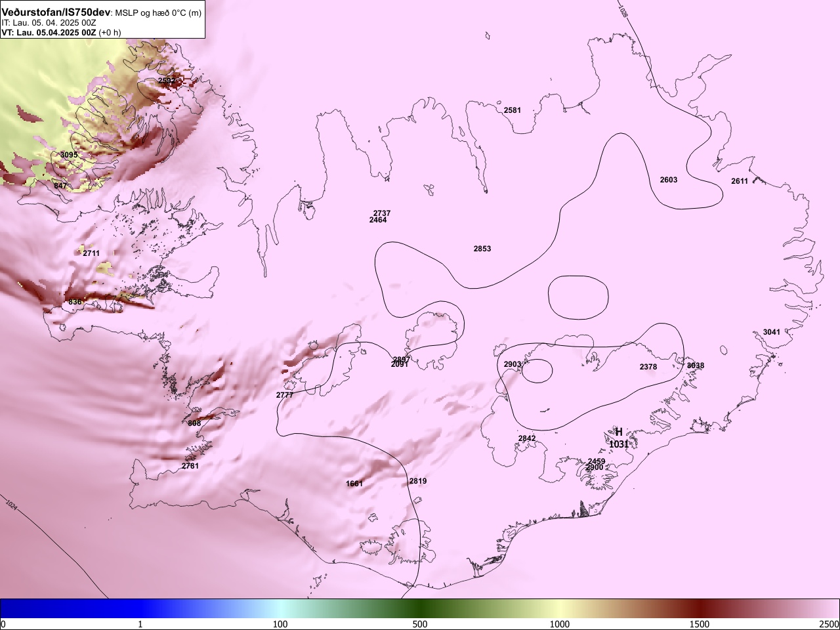
Task: Click the 2581 height value label
Action: coord(513,110)
